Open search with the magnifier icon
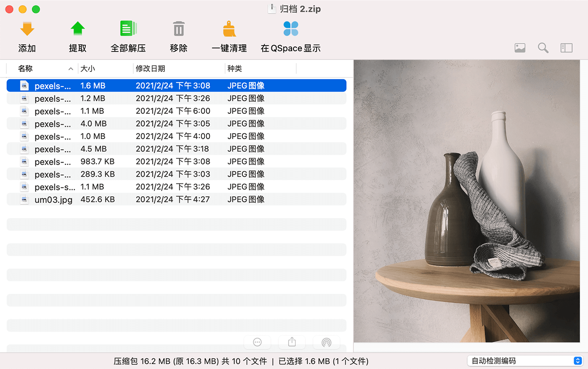 click(x=543, y=47)
